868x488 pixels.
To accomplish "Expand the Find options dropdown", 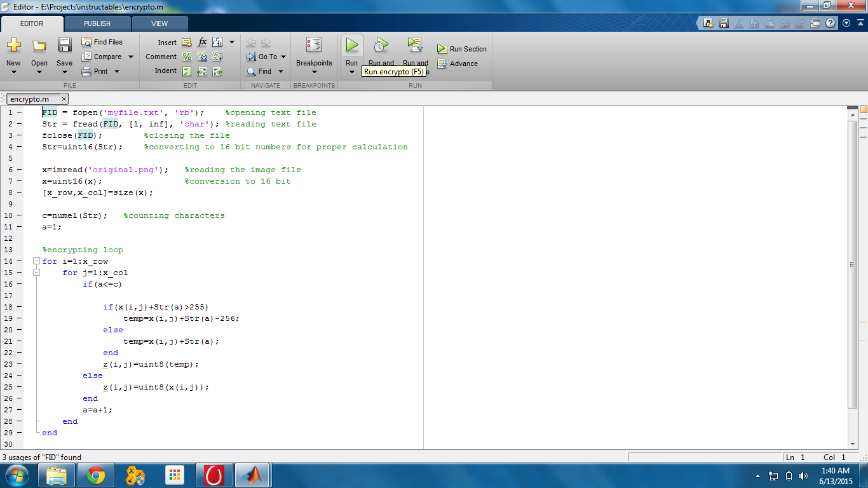I will coord(280,71).
